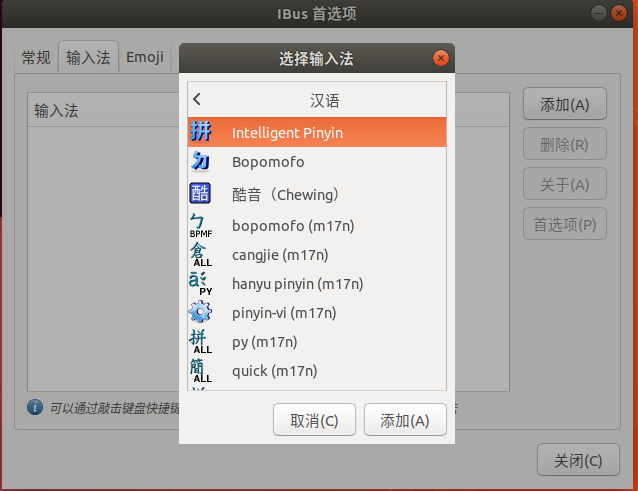
Task: Confirm with dialog 添加(A) button
Action: 405,420
